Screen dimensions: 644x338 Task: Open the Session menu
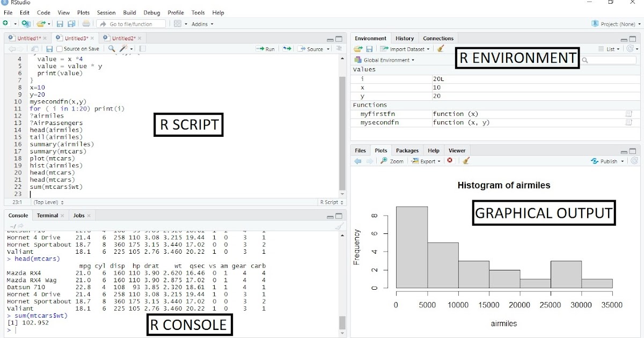[x=106, y=12]
